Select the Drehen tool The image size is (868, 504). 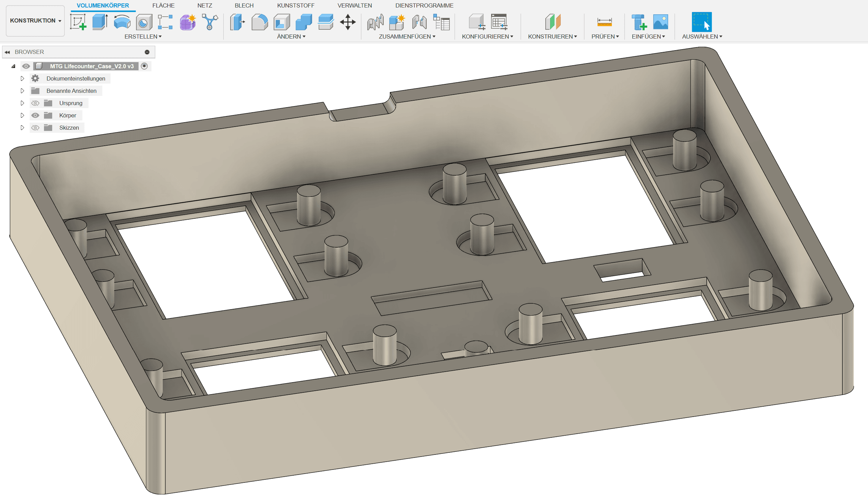(122, 21)
